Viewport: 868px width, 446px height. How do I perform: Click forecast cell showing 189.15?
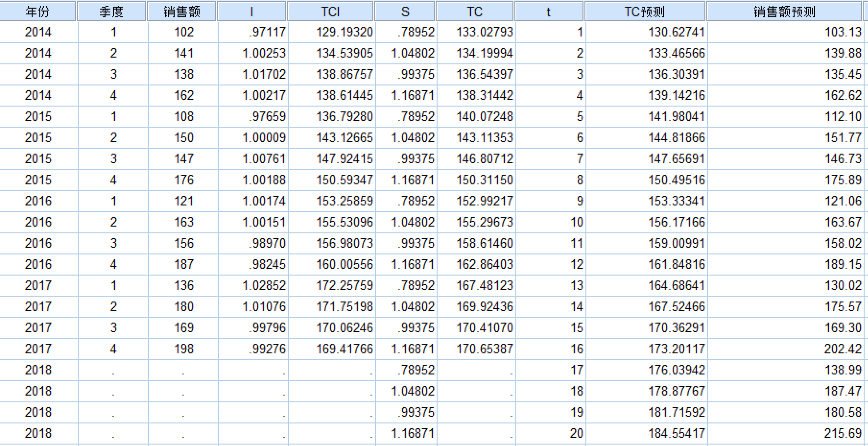[x=785, y=265]
